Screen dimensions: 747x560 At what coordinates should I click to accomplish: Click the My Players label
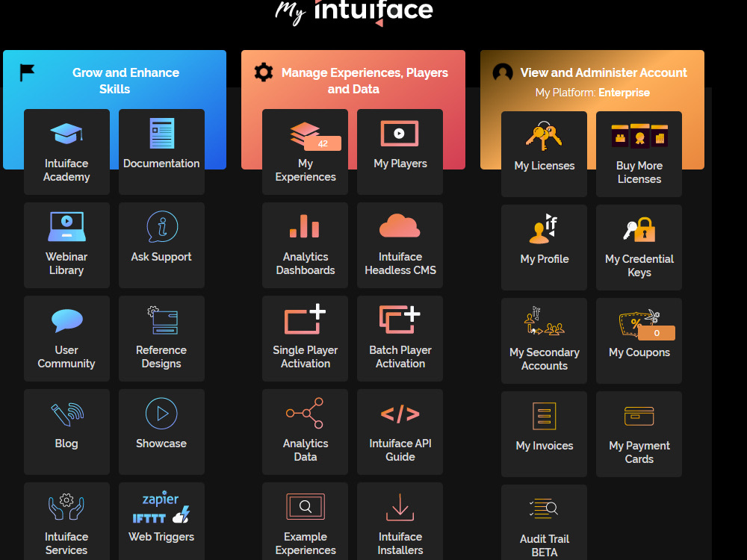(x=400, y=164)
